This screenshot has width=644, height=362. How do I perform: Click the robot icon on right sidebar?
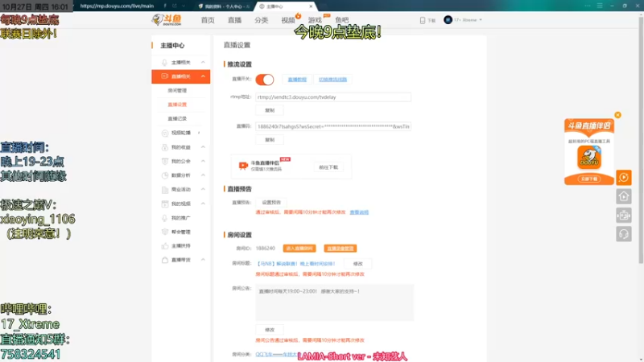[x=623, y=215]
